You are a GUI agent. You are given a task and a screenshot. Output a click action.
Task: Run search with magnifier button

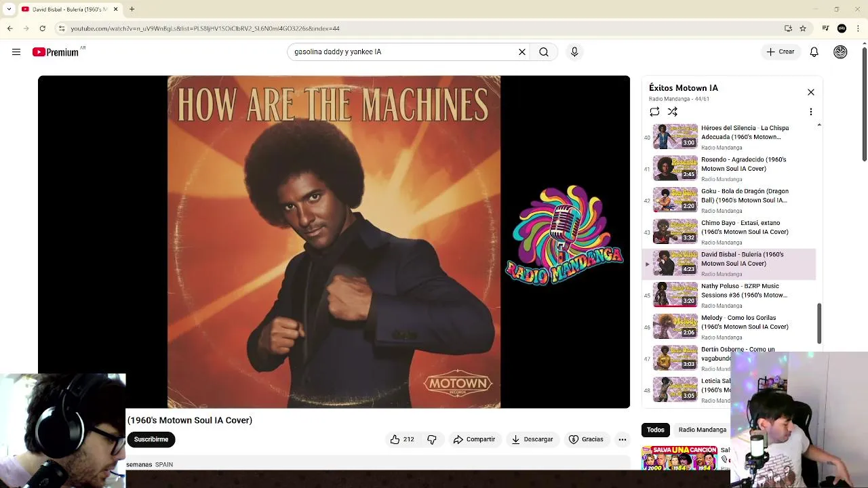[x=544, y=52]
